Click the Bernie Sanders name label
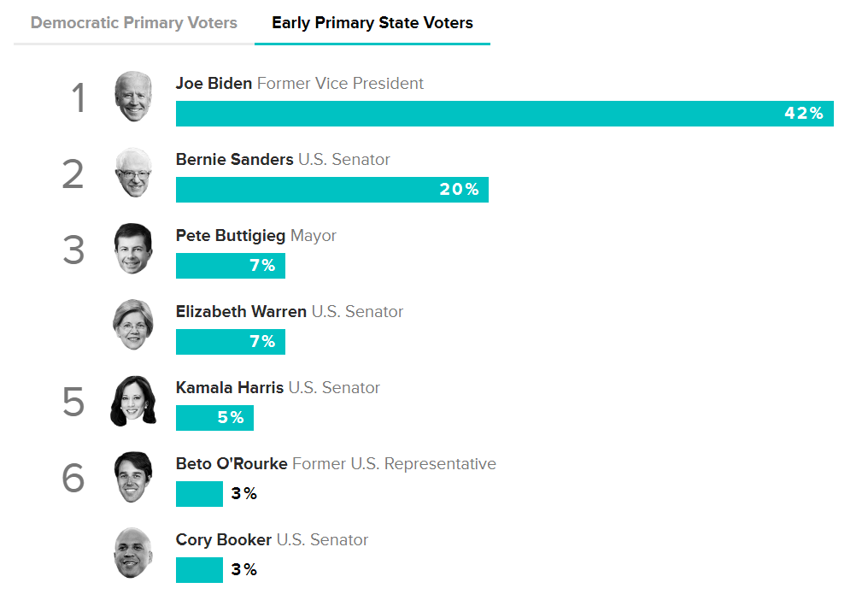 click(x=234, y=160)
